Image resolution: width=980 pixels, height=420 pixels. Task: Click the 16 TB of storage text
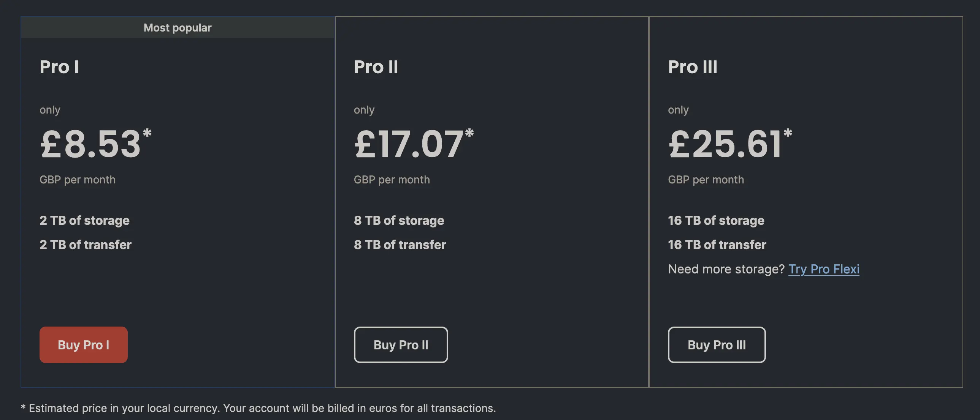pos(716,221)
